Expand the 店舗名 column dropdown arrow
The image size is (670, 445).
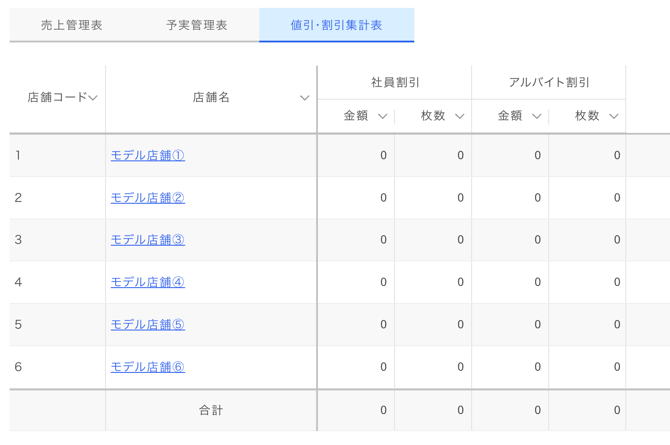click(304, 98)
